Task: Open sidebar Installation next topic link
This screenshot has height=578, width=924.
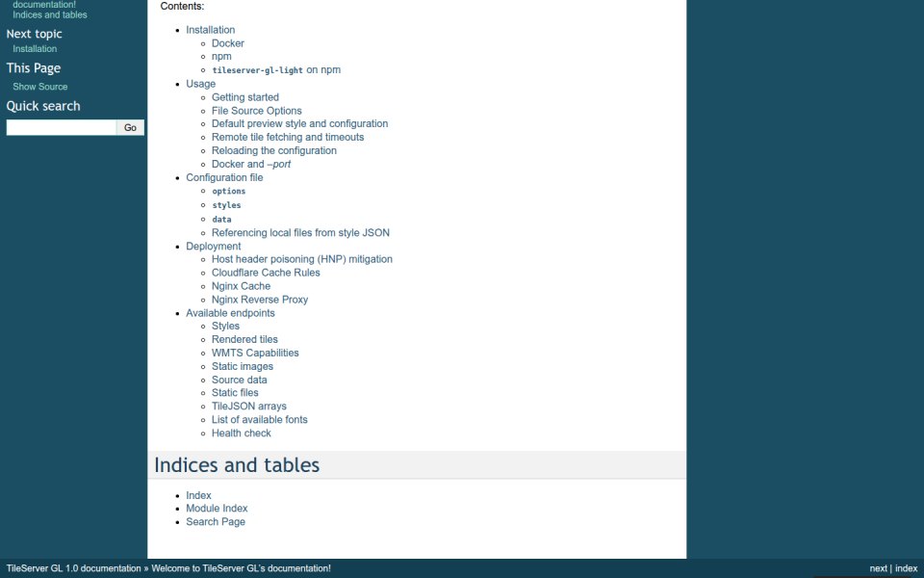Action: coord(35,49)
